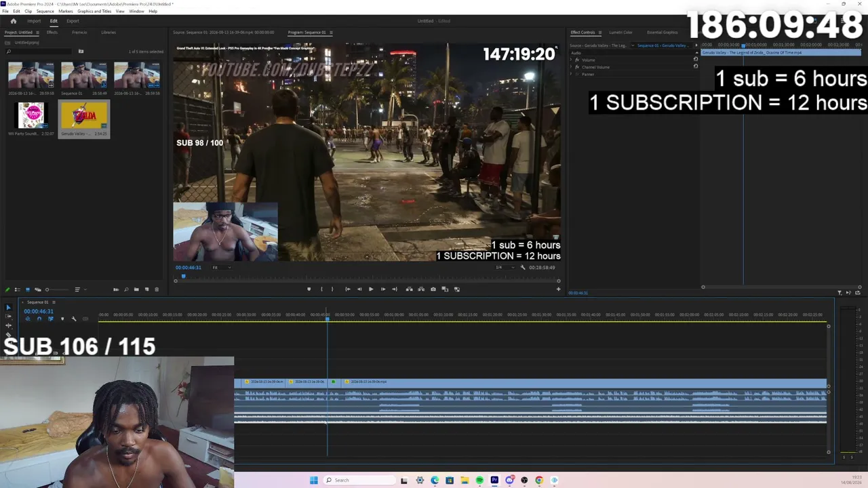Click the Mark In button
The image size is (868, 488).
(x=321, y=289)
